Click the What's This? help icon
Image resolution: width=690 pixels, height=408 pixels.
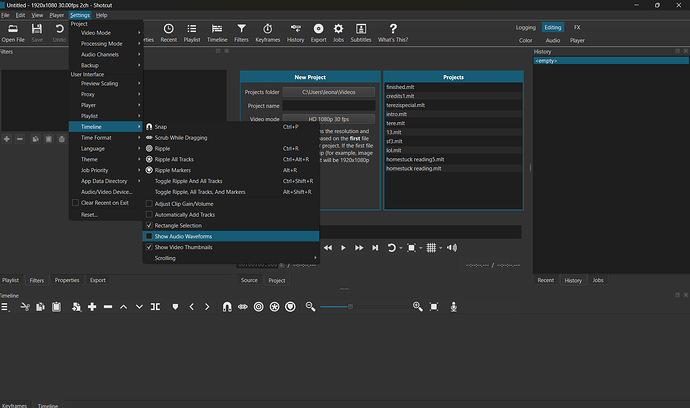[x=393, y=33]
